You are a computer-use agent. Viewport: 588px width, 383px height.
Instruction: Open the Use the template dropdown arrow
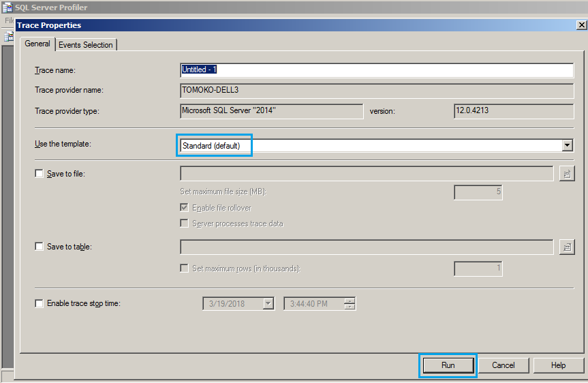click(x=567, y=145)
